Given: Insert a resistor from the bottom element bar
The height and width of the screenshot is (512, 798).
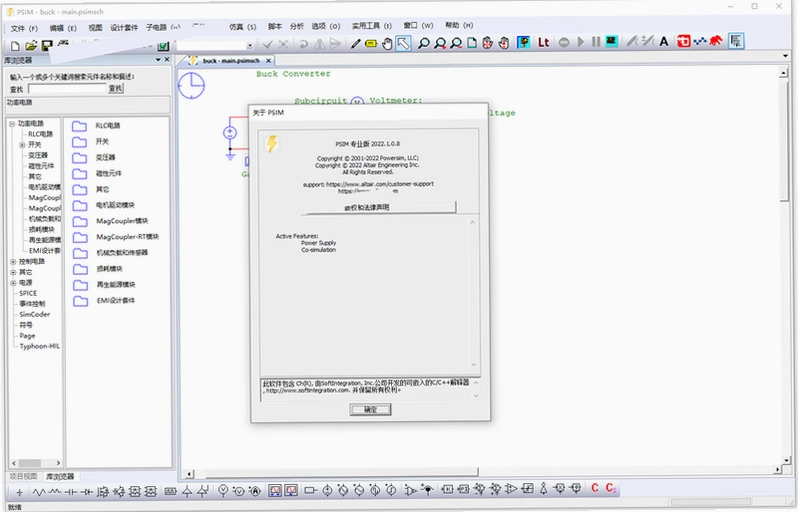Looking at the screenshot, I should pos(39,492).
